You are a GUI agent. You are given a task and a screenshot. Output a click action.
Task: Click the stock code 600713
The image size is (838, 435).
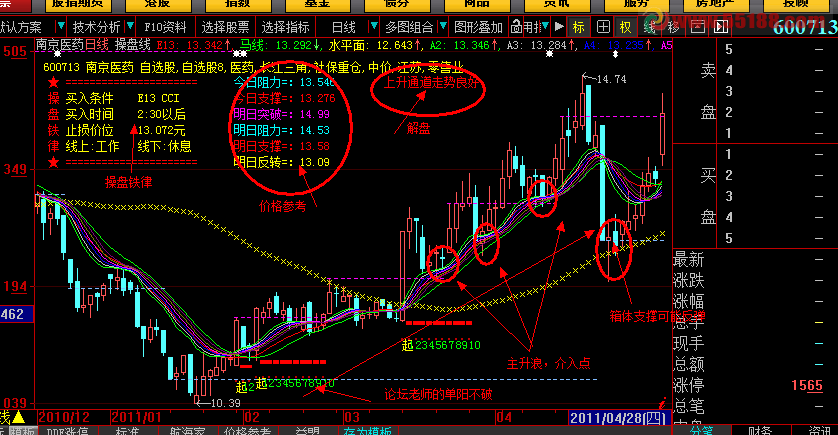tap(805, 27)
